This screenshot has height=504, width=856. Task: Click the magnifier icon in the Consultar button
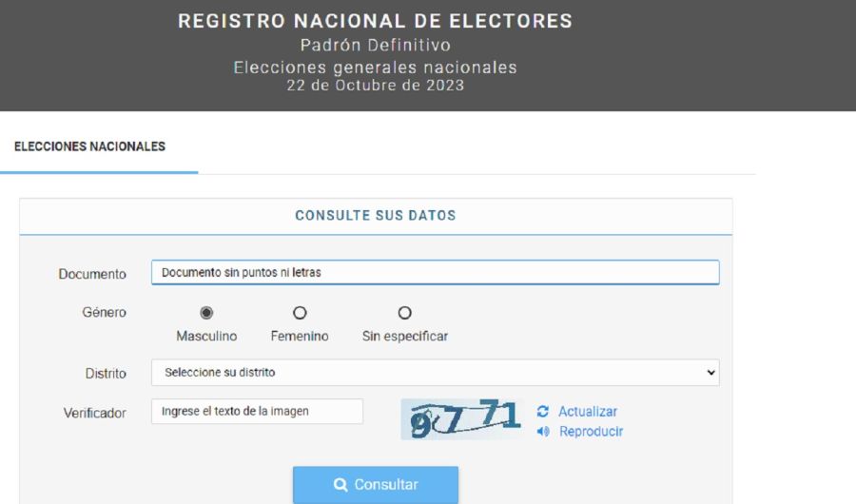click(340, 484)
